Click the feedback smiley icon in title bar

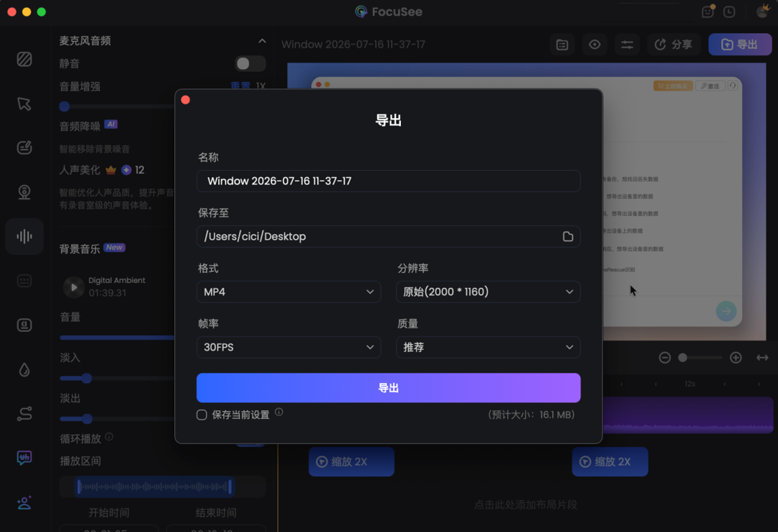708,12
